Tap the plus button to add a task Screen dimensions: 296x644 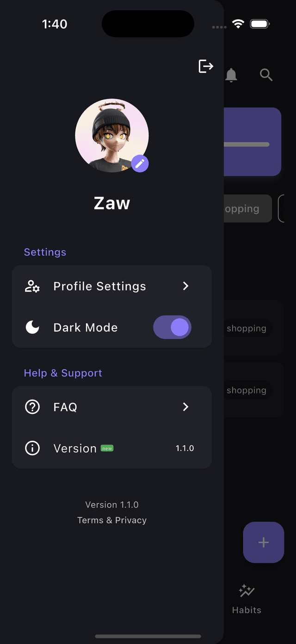click(x=263, y=542)
